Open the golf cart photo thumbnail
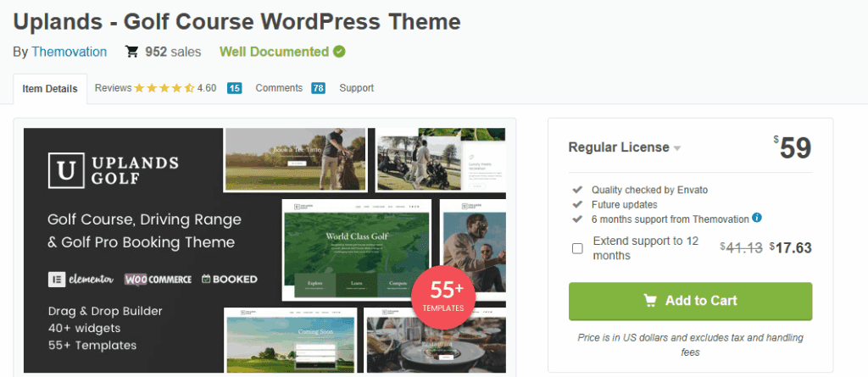 441,160
